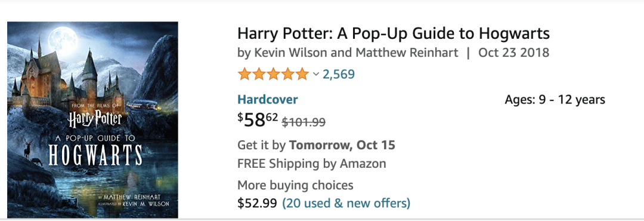Open the Harry Potter Pop-Up Guide title link
644x221 pixels.
(394, 33)
